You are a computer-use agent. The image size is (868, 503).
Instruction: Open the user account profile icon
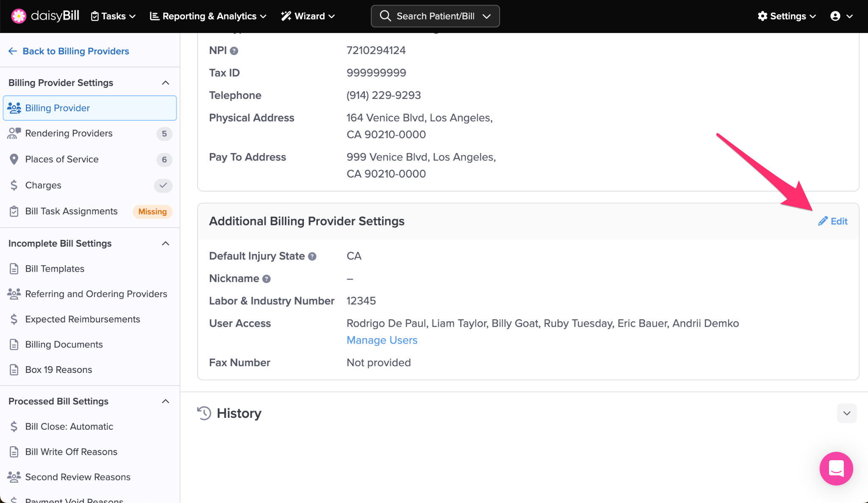click(835, 16)
